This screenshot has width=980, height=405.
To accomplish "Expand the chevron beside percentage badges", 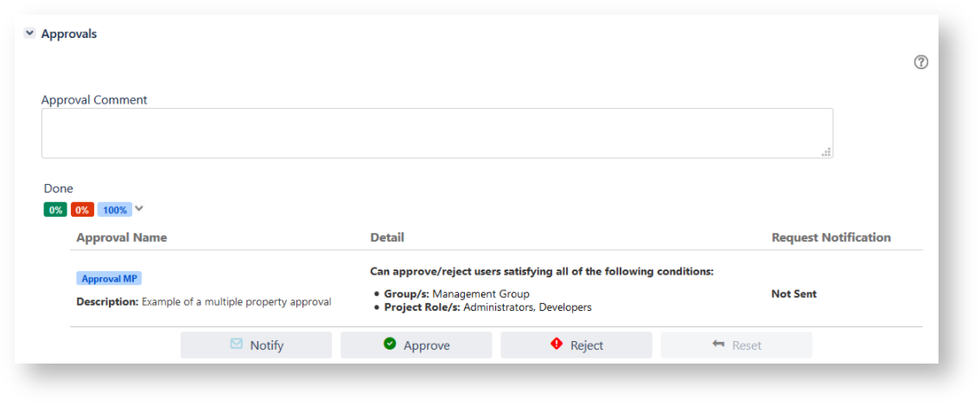I will [139, 208].
